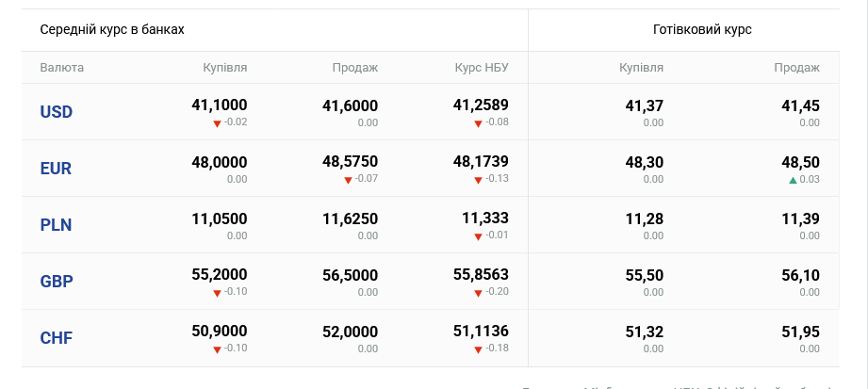Click the Валюта column header

pyautogui.click(x=61, y=68)
